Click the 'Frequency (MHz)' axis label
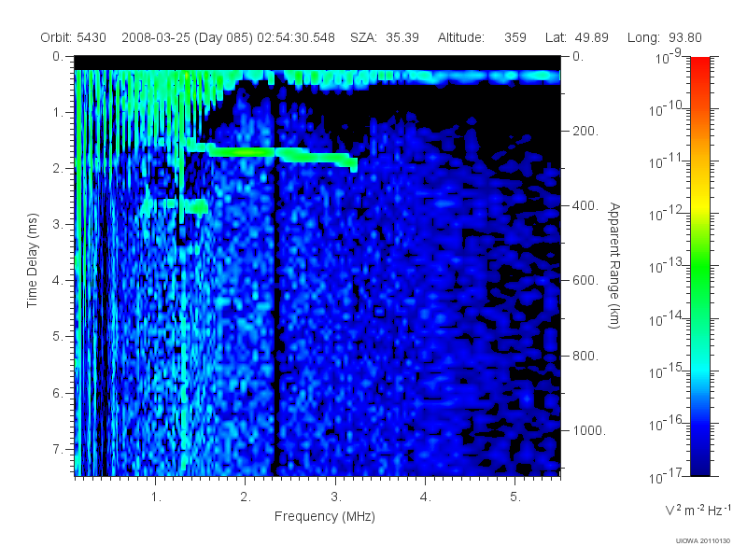 click(324, 516)
